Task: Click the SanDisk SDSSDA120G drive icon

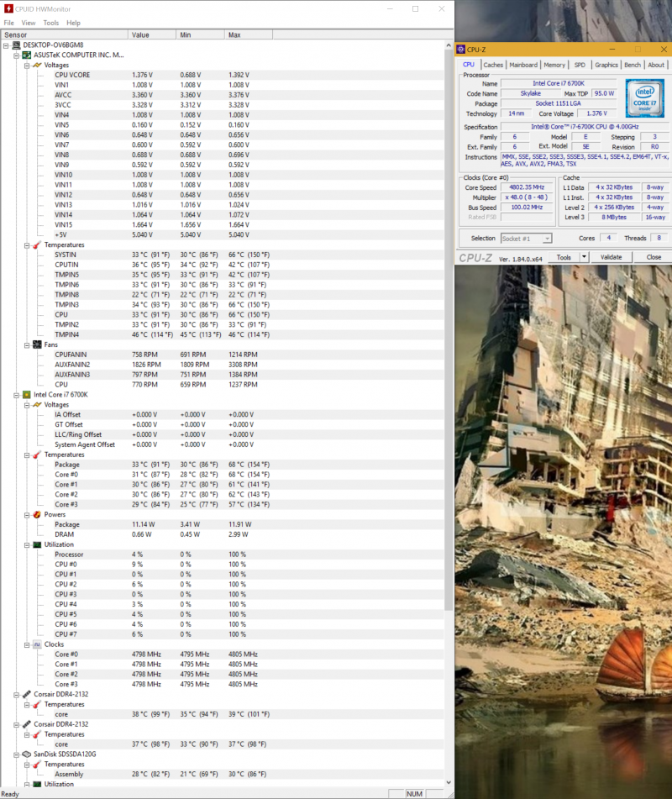Action: 27,754
